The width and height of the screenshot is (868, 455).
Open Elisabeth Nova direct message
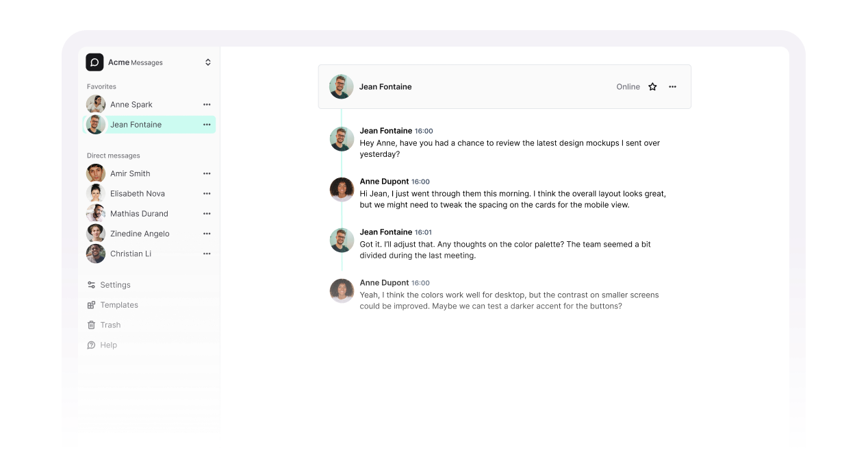coord(150,193)
